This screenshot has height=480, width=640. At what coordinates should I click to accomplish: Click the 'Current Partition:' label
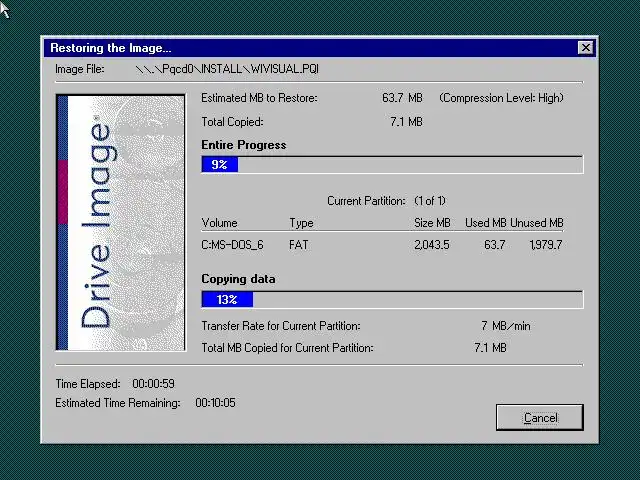366,201
